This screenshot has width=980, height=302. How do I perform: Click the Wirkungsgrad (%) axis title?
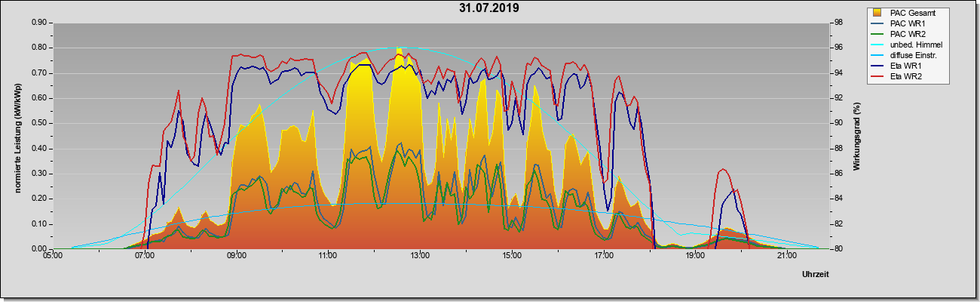click(x=857, y=136)
